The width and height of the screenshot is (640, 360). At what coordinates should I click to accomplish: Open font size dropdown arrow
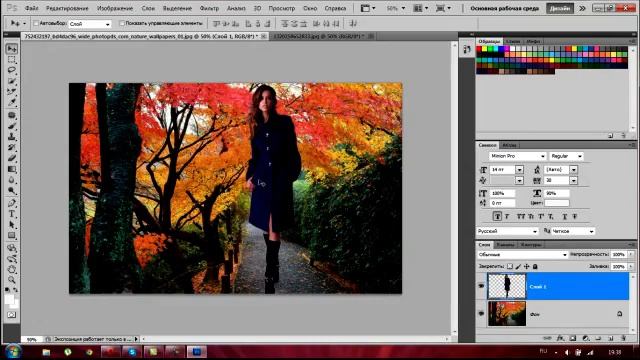click(519, 169)
